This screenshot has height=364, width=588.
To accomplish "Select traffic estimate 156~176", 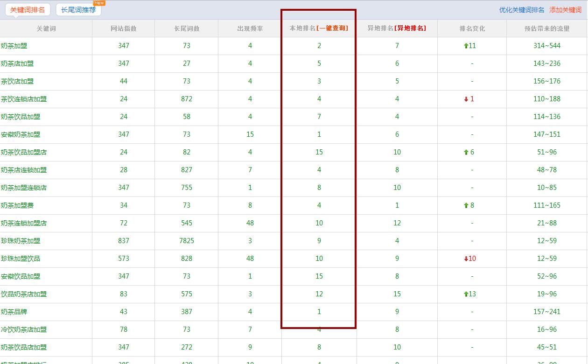I will [x=547, y=81].
